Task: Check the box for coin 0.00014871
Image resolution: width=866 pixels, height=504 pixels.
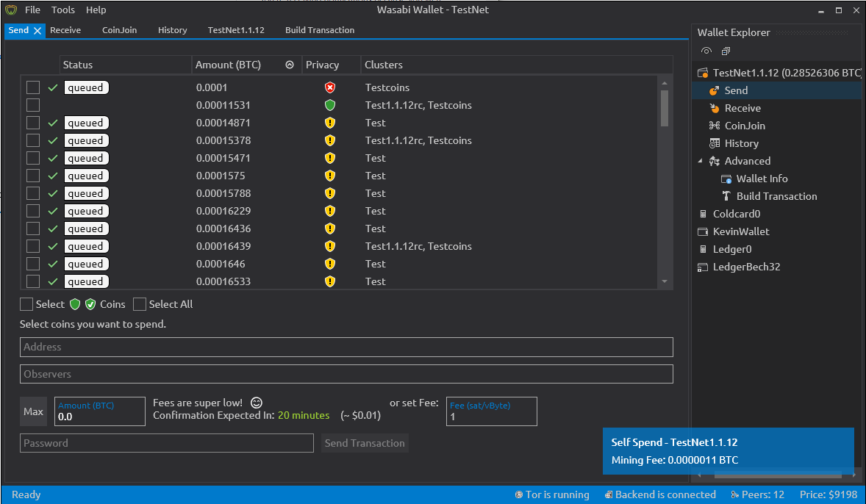Action: [33, 123]
